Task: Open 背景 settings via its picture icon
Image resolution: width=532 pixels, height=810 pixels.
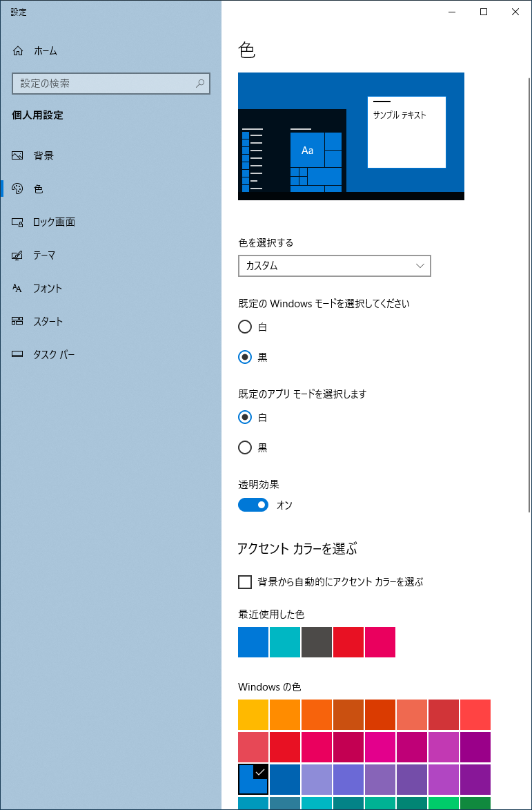Action: (x=17, y=155)
